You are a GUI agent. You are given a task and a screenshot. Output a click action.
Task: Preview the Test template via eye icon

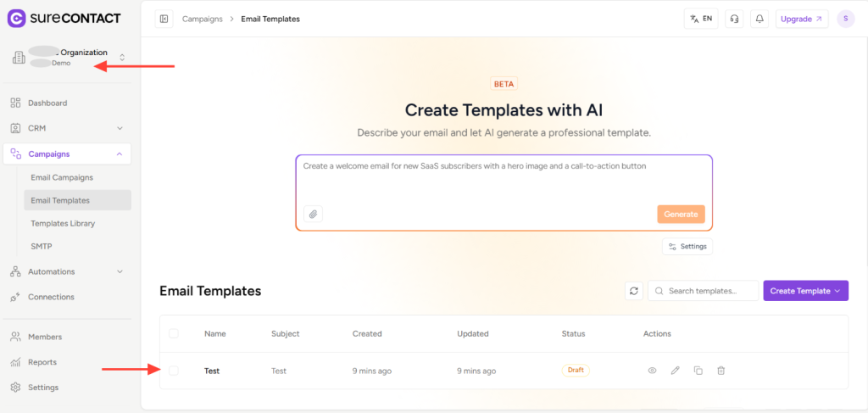click(653, 371)
